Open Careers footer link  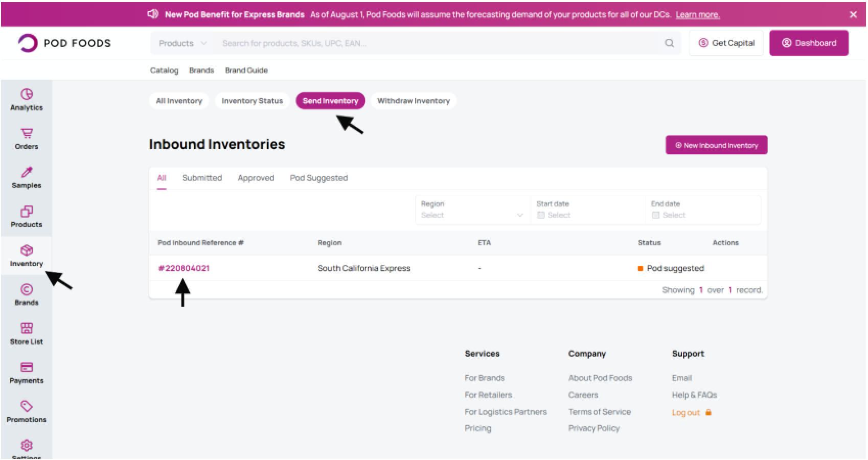[583, 395]
